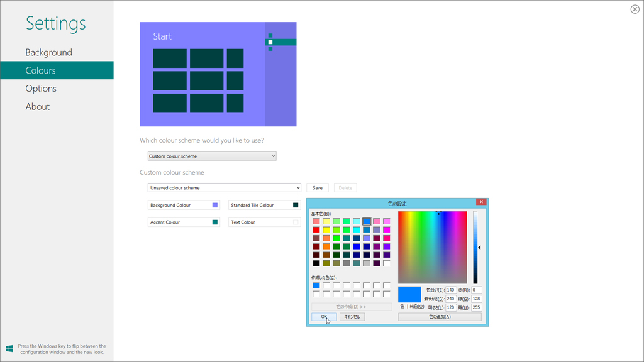Click inside the hue and saturation spectrum
This screenshot has width=644, height=362.
coord(433,248)
